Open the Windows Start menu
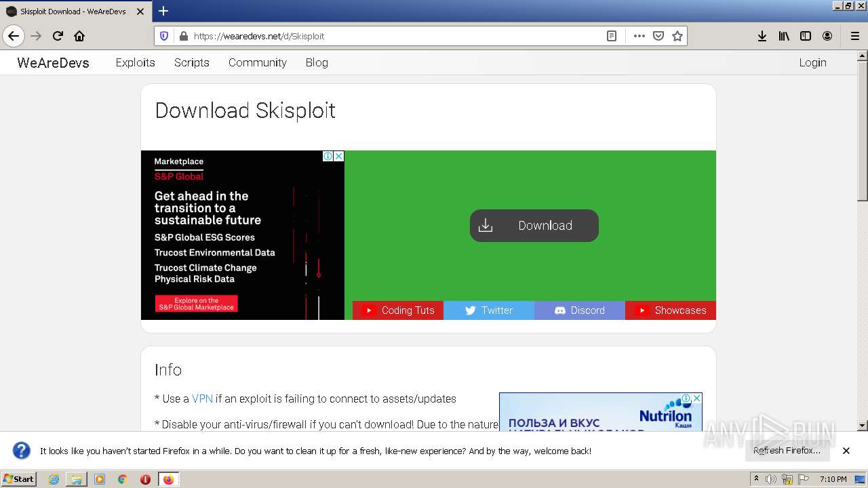 pyautogui.click(x=18, y=479)
